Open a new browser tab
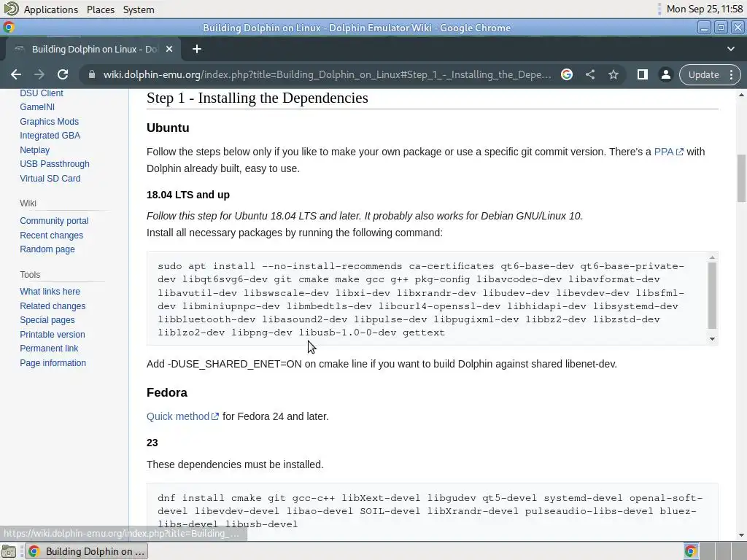Screen dimensions: 747x560 coord(197,49)
